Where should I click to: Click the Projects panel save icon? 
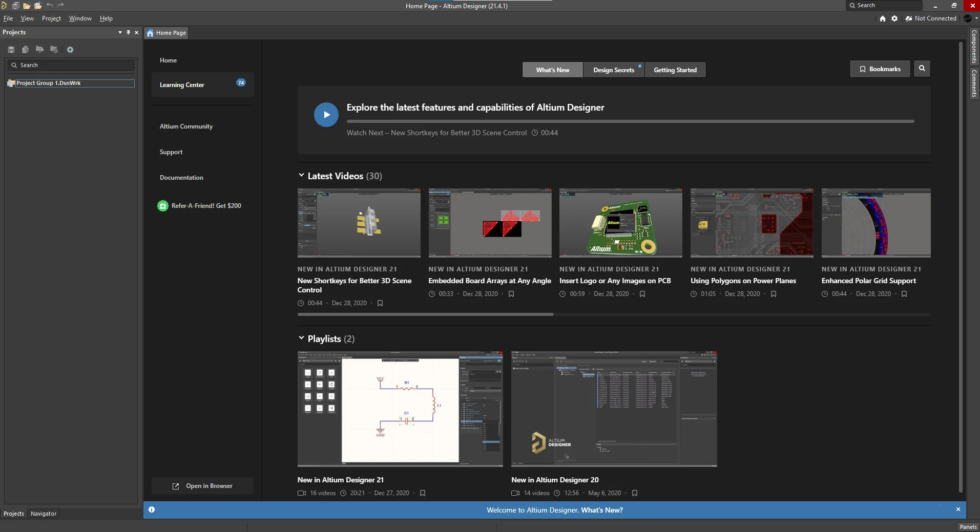point(11,50)
